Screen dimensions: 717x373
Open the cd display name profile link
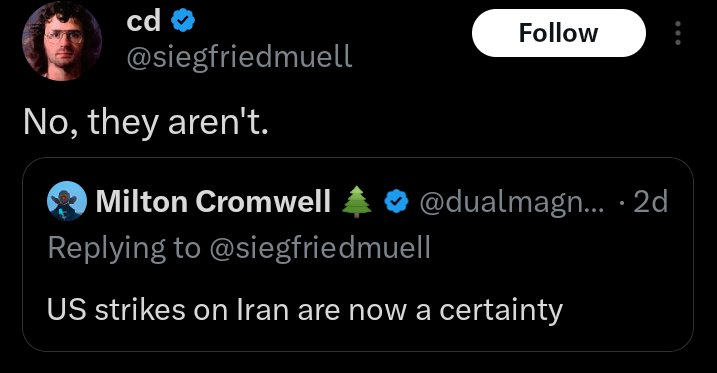[144, 21]
